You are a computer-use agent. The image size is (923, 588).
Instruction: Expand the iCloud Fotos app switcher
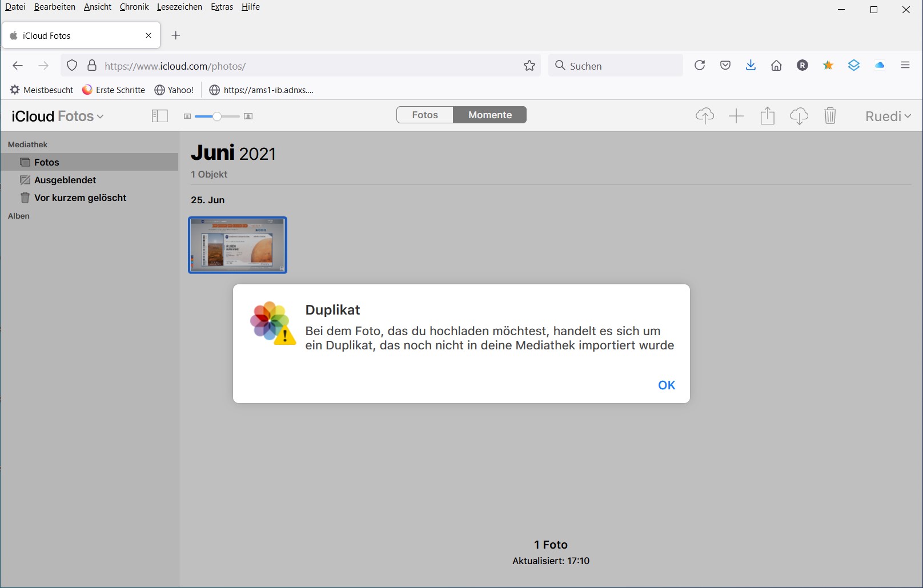[x=58, y=116]
